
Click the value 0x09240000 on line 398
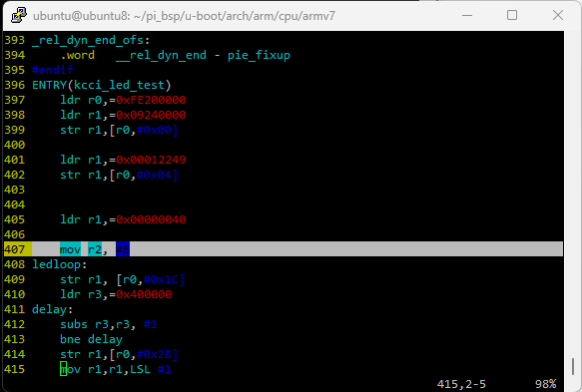tap(151, 115)
